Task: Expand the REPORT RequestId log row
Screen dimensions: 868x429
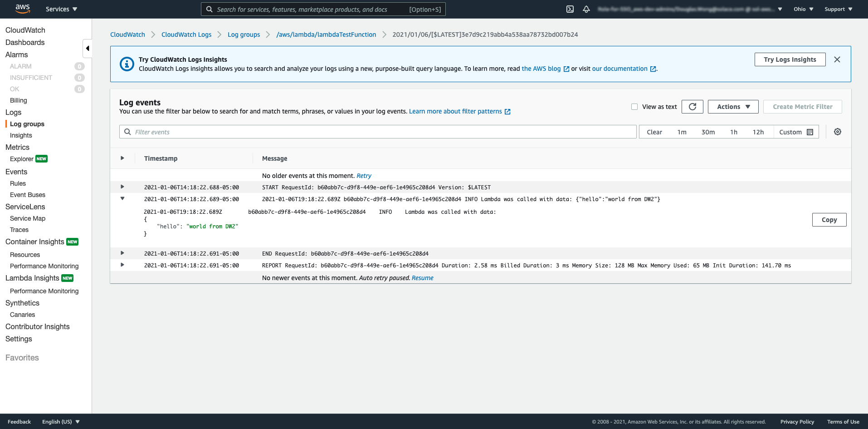Action: point(122,265)
